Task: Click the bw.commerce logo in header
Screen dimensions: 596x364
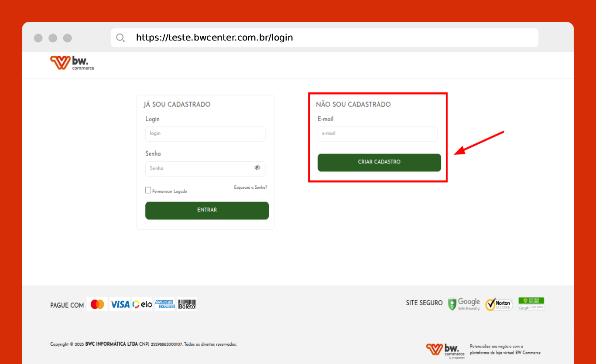Action: 72,62
